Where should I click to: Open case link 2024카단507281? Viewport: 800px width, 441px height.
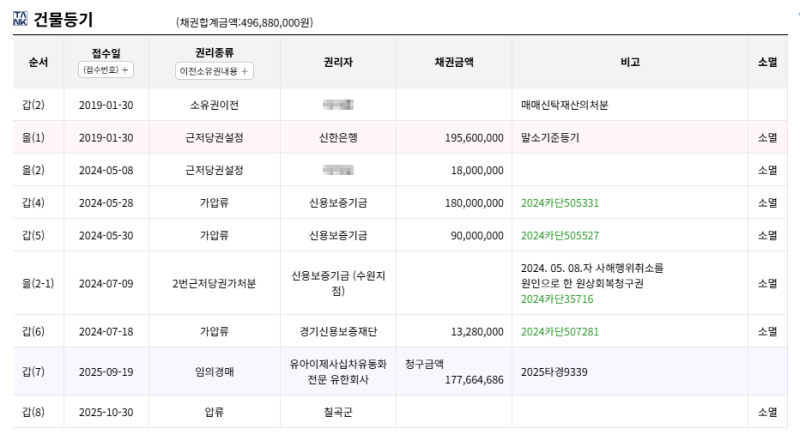tap(560, 332)
